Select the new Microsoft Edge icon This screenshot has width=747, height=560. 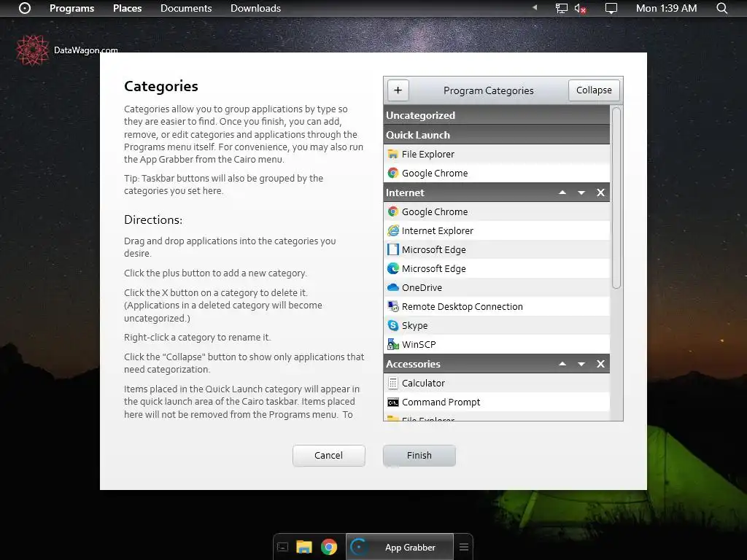pyautogui.click(x=393, y=268)
